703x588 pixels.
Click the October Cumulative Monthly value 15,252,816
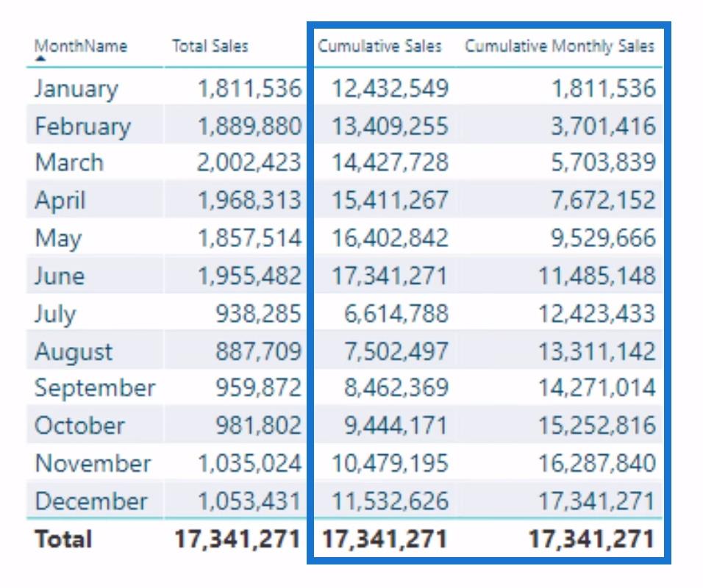pyautogui.click(x=597, y=426)
